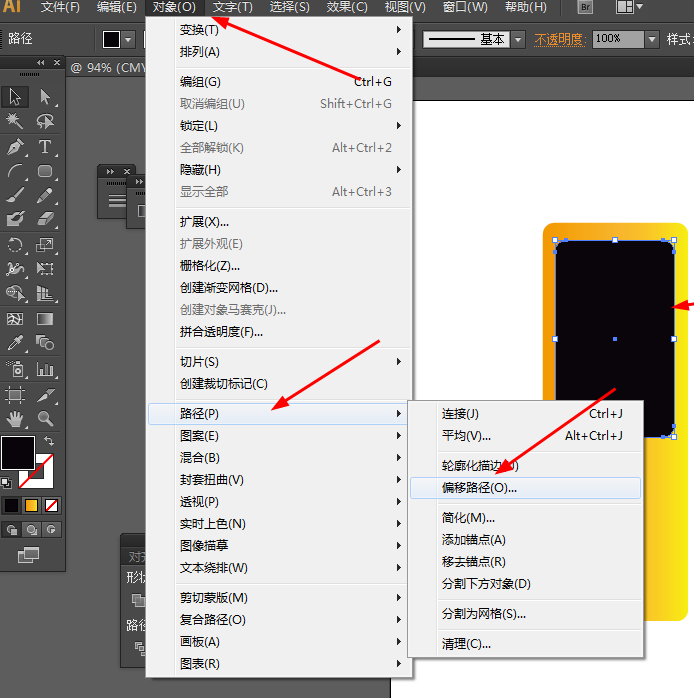
Task: Select the Rotate tool
Action: tap(15, 244)
